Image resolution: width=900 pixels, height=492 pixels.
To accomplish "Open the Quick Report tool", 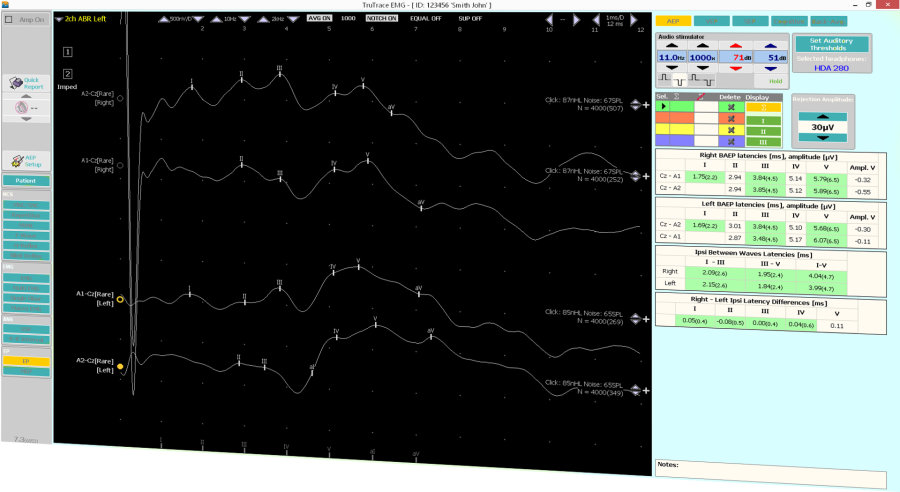I will tap(26, 83).
